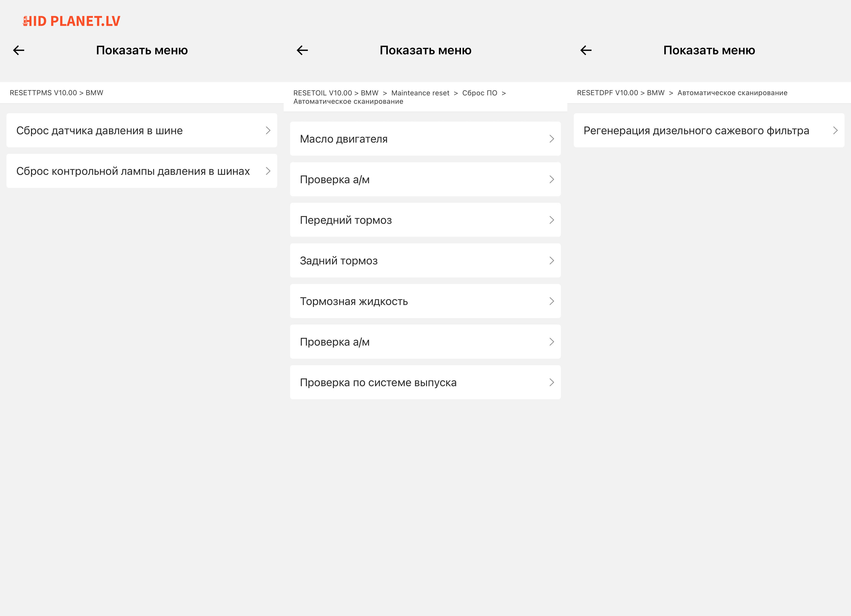Open Передний тормоз reset option
Viewport: 851px width, 616px height.
tap(425, 220)
